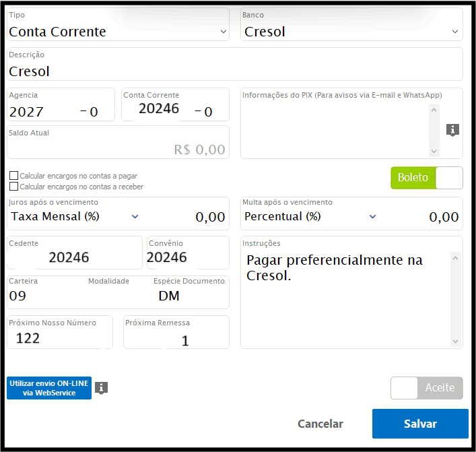Click the PIX information text area
476x452 pixels.
(337, 128)
